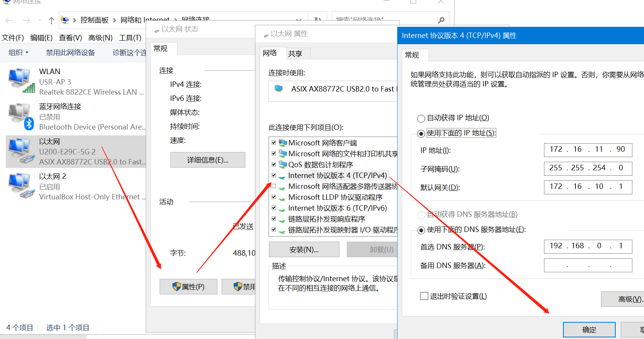Click the 备用 DNS 服务器 input field
The width and height of the screenshot is (644, 339).
click(588, 266)
